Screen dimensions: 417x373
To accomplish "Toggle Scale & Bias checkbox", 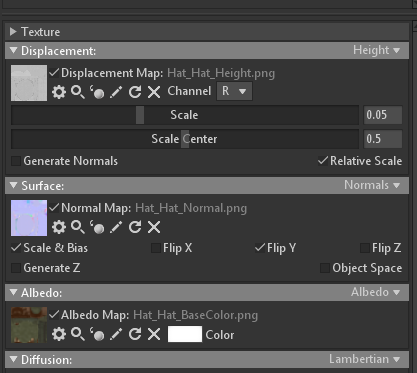I will tap(16, 248).
